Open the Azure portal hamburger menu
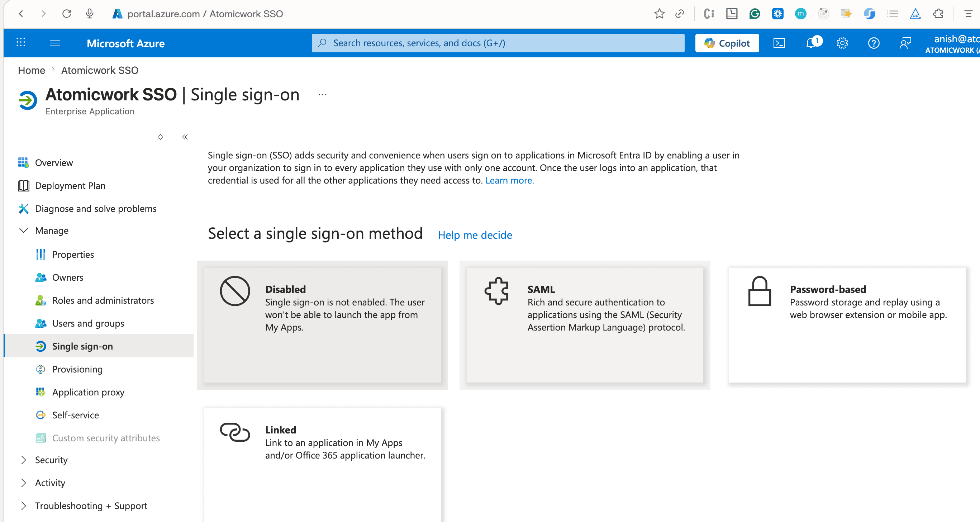Image resolution: width=980 pixels, height=522 pixels. click(55, 43)
